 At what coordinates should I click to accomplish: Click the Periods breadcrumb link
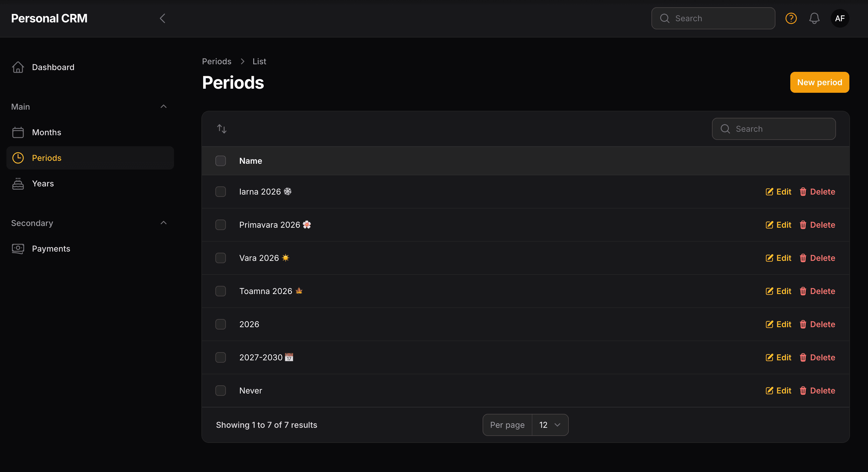pyautogui.click(x=217, y=61)
